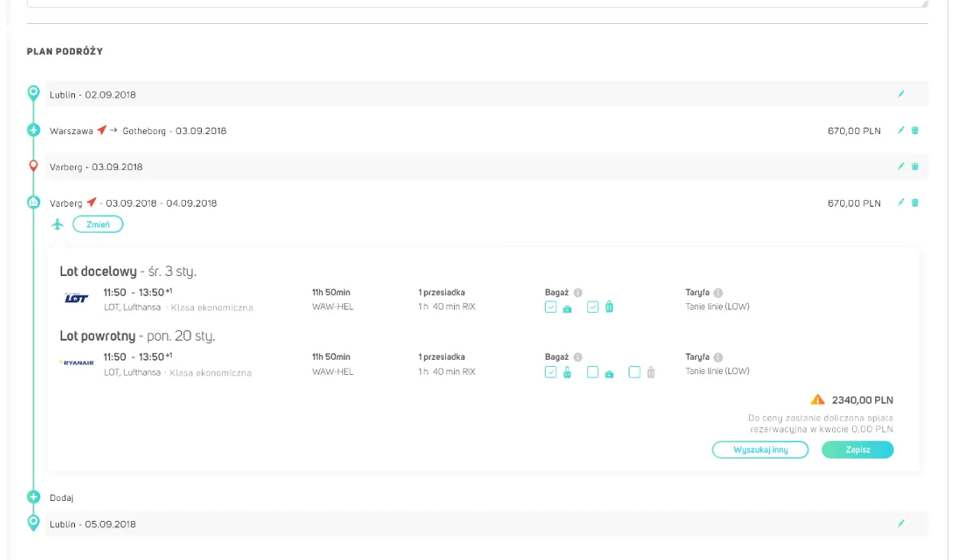Open Taryfa info icon for Lot powrotny
The image size is (955, 560).
coord(718,357)
